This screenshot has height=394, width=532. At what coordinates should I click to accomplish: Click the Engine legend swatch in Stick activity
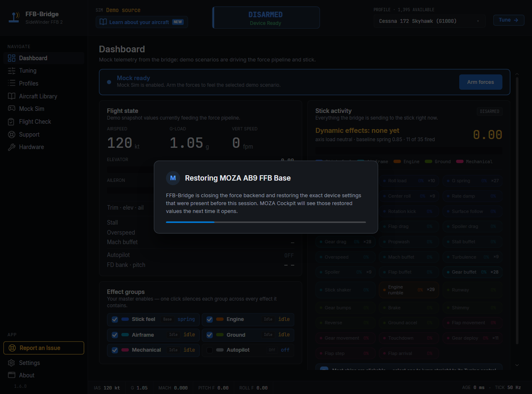coord(397,162)
